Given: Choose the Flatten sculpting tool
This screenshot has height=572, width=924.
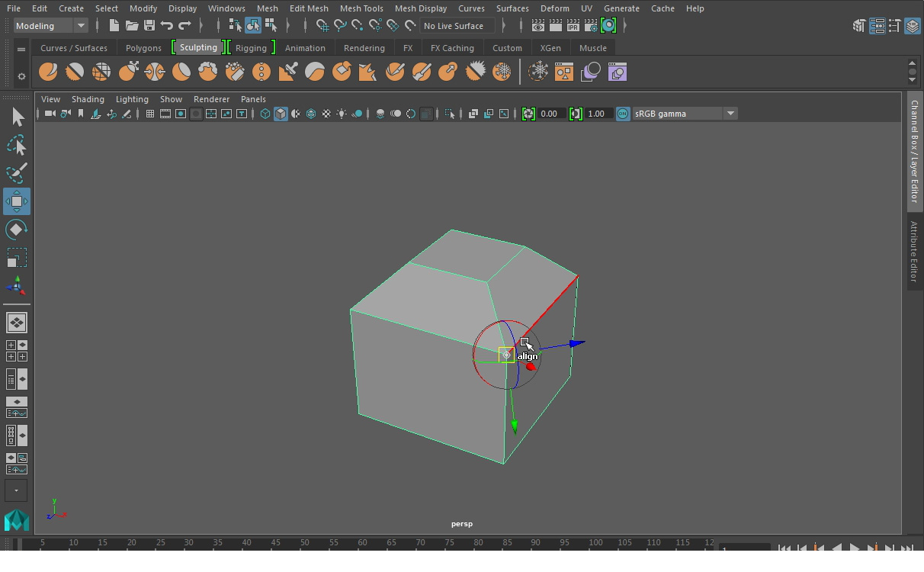Looking at the screenshot, I should point(181,72).
